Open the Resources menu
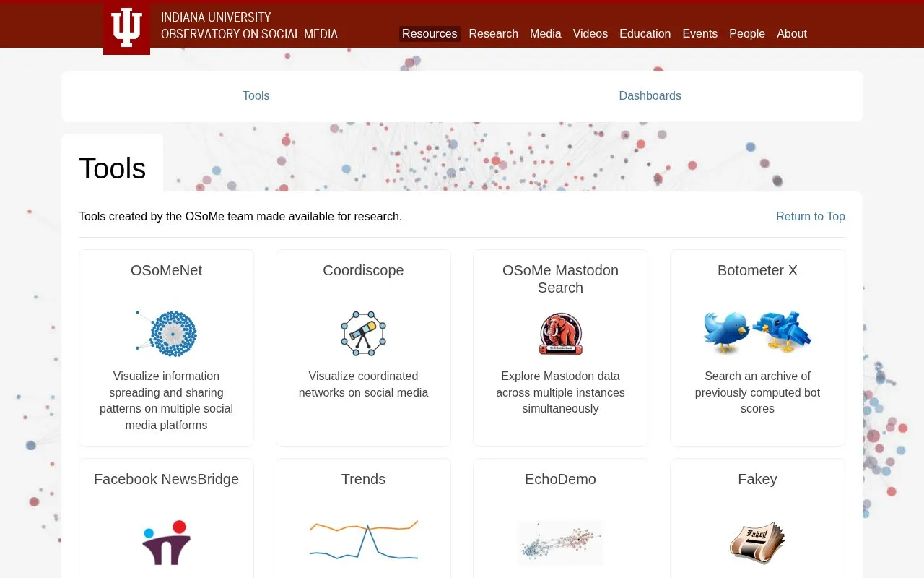 (430, 33)
